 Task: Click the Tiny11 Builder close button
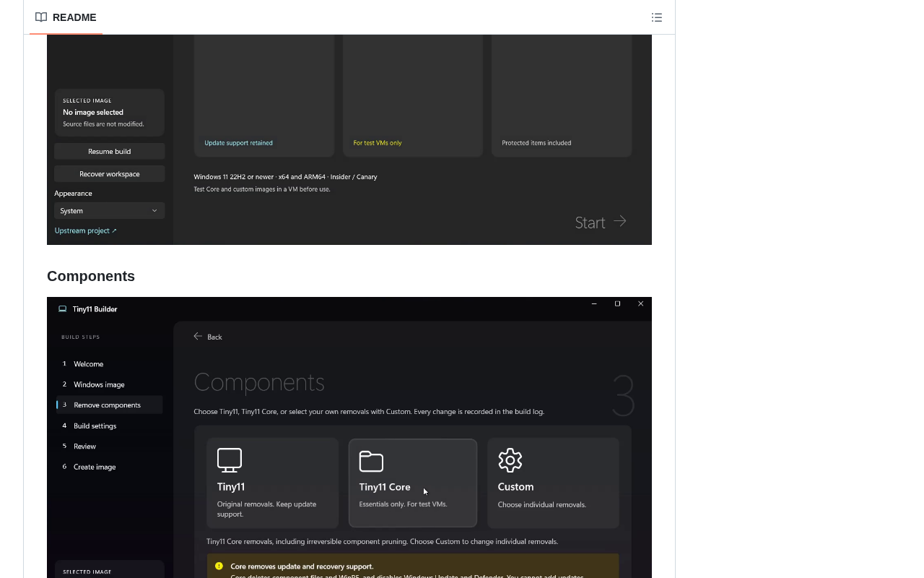coord(640,304)
